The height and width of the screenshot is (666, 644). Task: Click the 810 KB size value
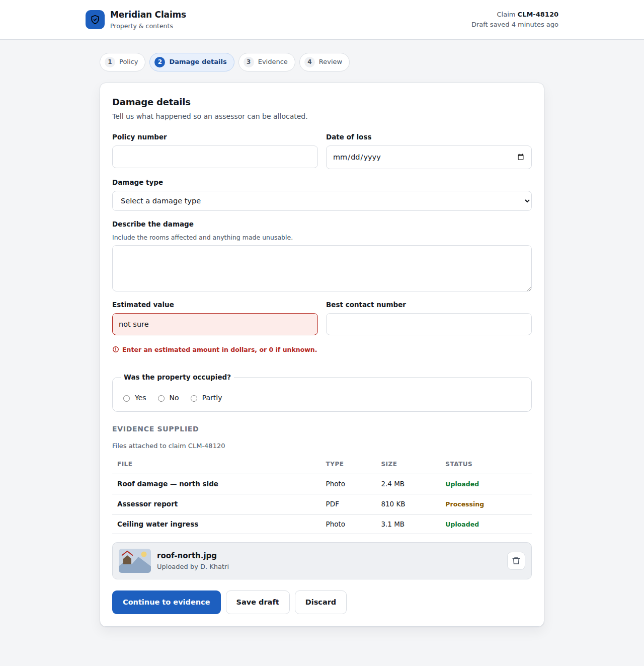click(393, 504)
